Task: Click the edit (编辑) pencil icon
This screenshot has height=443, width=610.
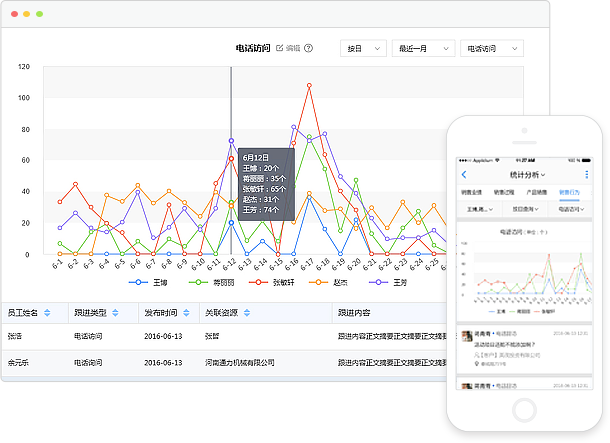Action: click(280, 48)
